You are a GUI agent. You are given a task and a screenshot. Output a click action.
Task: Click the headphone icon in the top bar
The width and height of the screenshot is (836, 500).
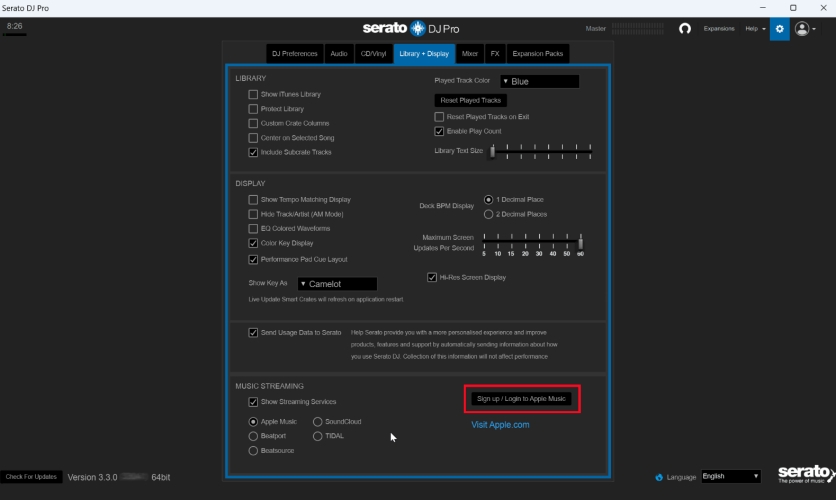pyautogui.click(x=685, y=29)
